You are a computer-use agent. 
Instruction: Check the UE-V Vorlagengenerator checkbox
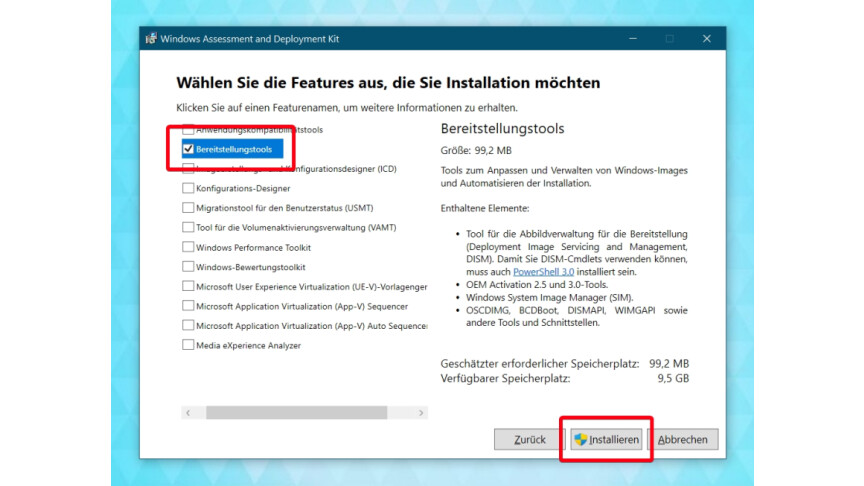[x=188, y=286]
